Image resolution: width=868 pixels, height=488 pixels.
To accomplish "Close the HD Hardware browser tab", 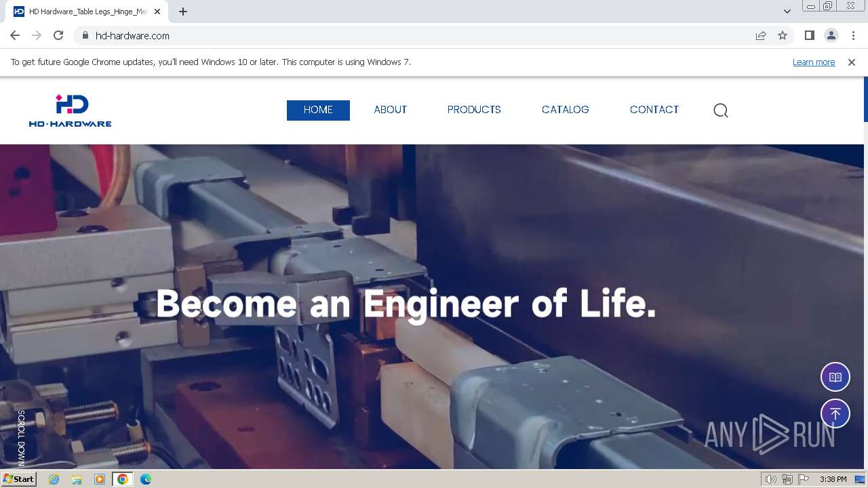I will pyautogui.click(x=157, y=12).
